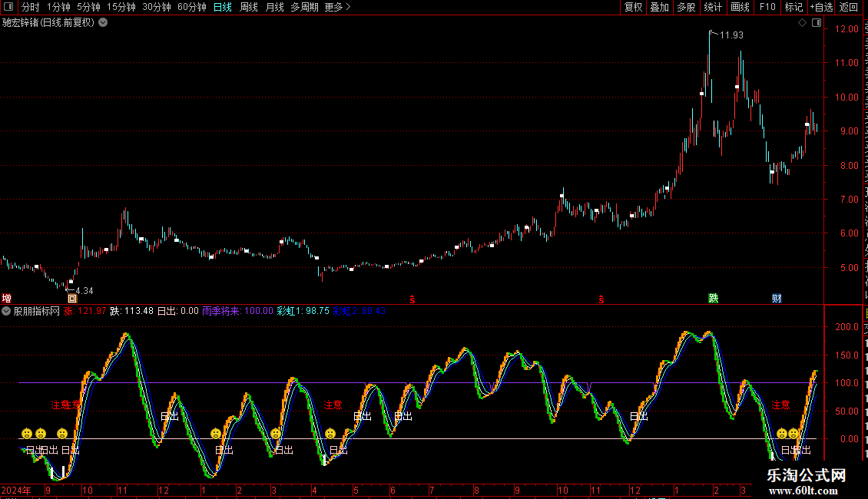Viewport: 868px width, 499px height.
Task: Open the F10 company info
Action: 767,7
